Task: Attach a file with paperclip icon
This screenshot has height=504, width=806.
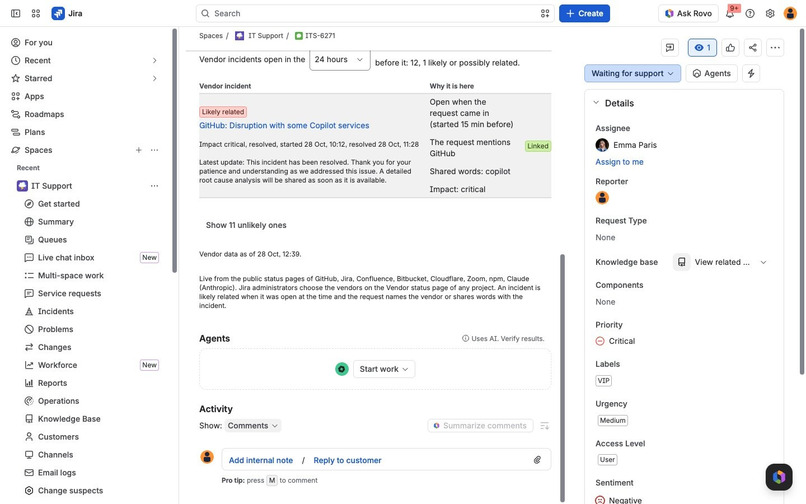Action: (537, 460)
